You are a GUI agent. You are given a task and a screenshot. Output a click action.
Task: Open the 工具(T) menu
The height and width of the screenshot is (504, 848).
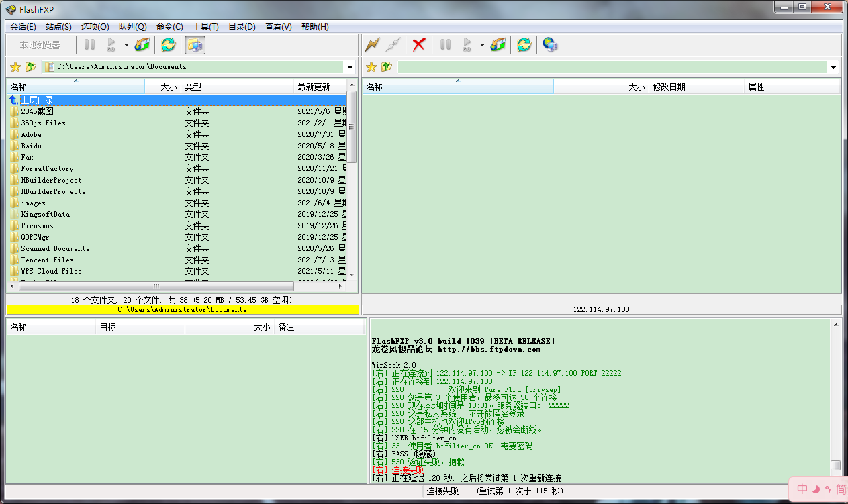point(205,27)
